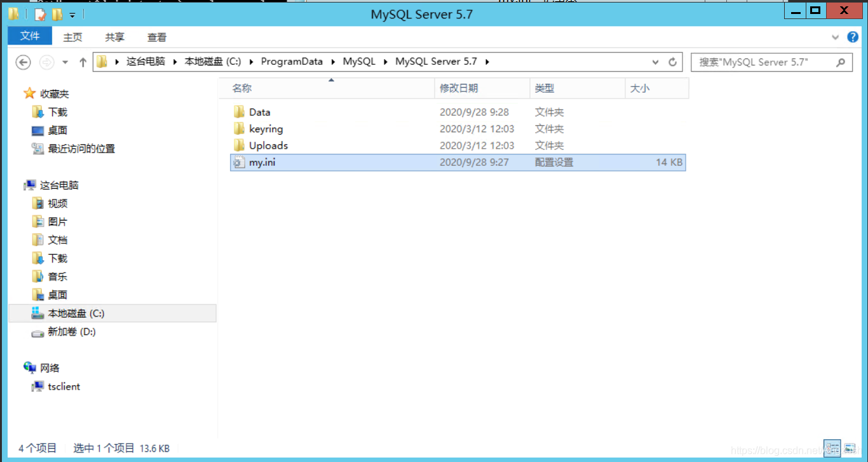Expand the ribbon with the chevron
The image size is (868, 462).
(x=836, y=37)
